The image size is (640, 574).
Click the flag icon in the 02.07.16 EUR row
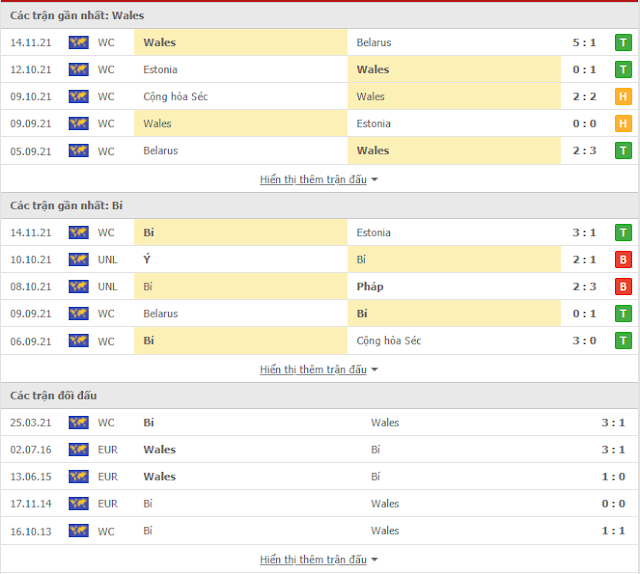point(78,450)
